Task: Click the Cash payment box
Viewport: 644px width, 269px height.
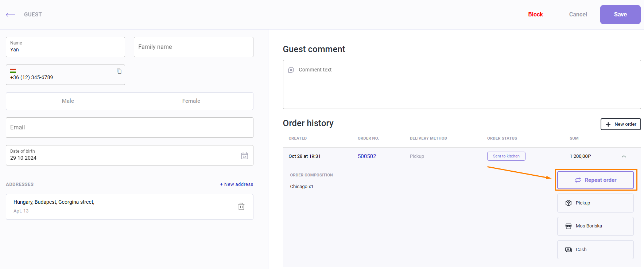Action: (595, 250)
